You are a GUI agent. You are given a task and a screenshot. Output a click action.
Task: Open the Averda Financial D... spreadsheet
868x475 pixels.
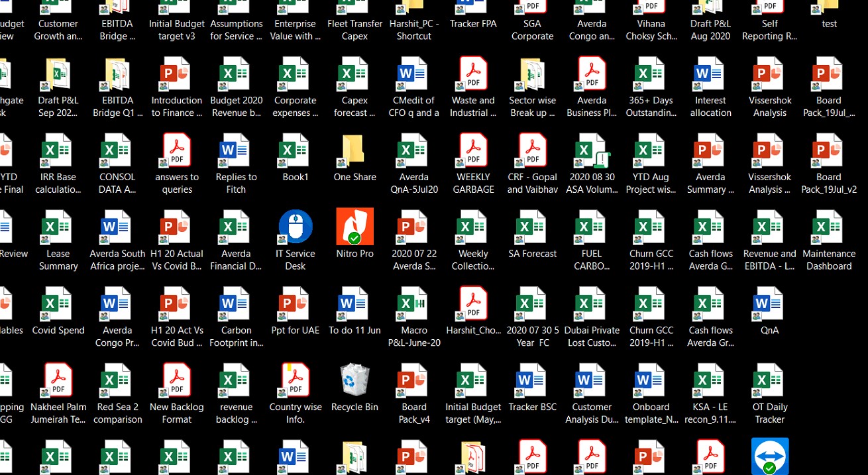click(x=236, y=227)
